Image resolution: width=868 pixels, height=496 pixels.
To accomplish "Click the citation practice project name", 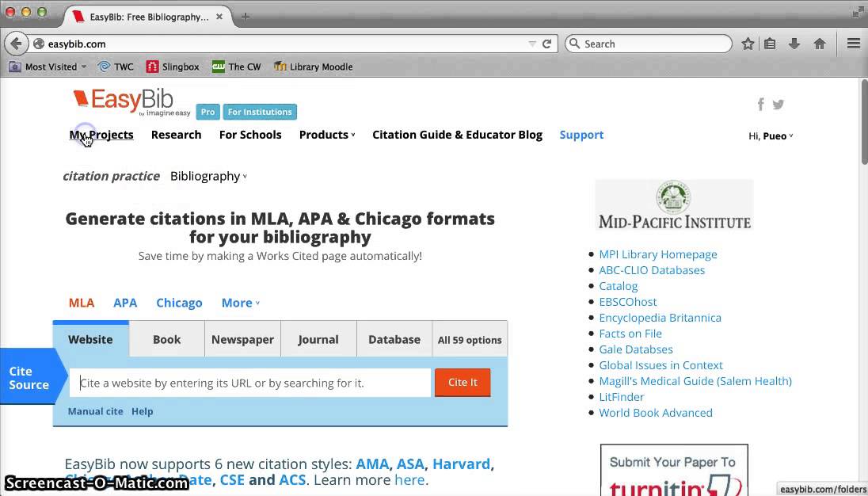I will pyautogui.click(x=111, y=177).
